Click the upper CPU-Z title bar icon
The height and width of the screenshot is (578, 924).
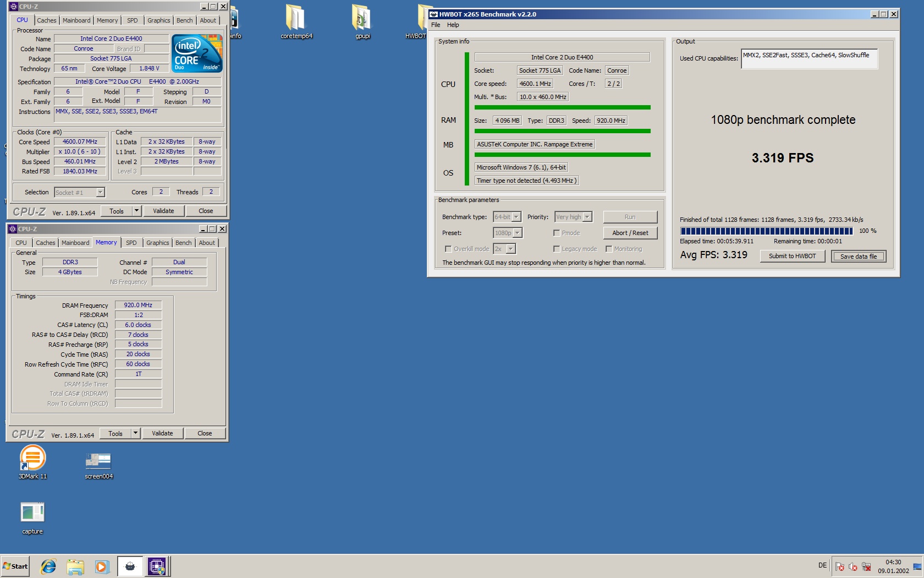pos(13,7)
